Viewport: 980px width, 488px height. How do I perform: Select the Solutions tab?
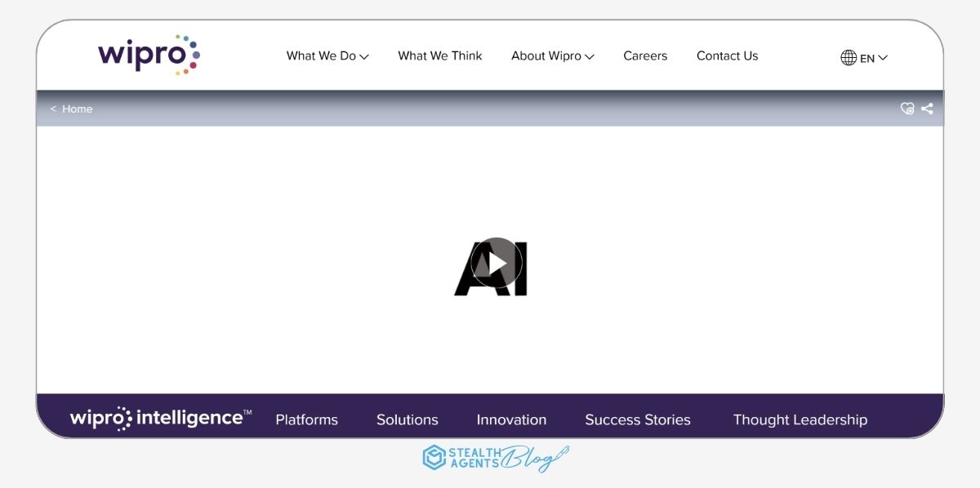pos(407,420)
